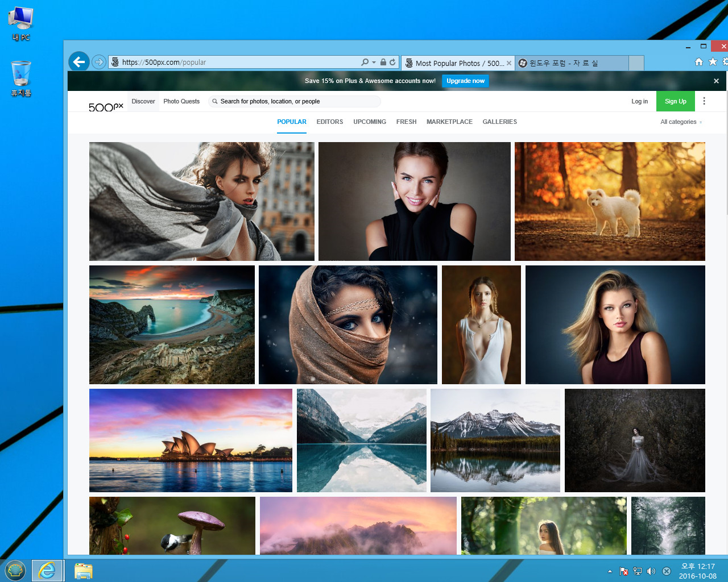728x582 pixels.
Task: Go back with the browser back arrow
Action: tap(79, 61)
